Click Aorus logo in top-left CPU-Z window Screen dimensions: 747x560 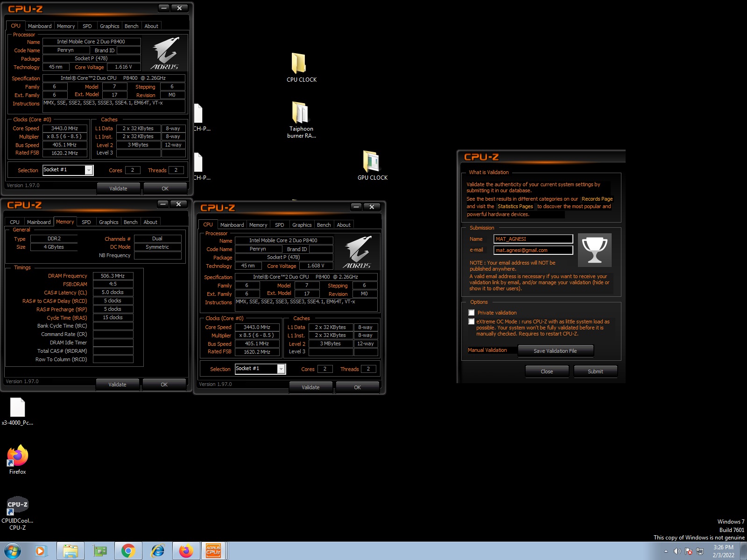click(x=164, y=54)
